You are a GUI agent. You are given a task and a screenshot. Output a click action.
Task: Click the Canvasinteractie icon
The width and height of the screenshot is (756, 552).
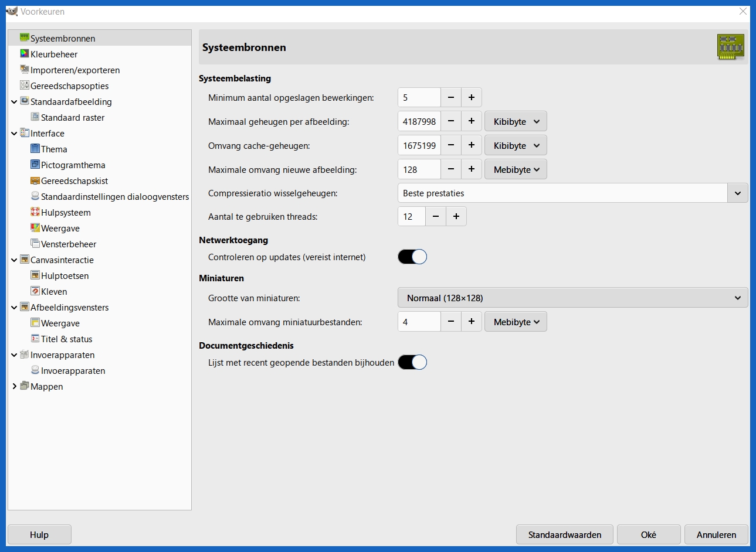(25, 259)
